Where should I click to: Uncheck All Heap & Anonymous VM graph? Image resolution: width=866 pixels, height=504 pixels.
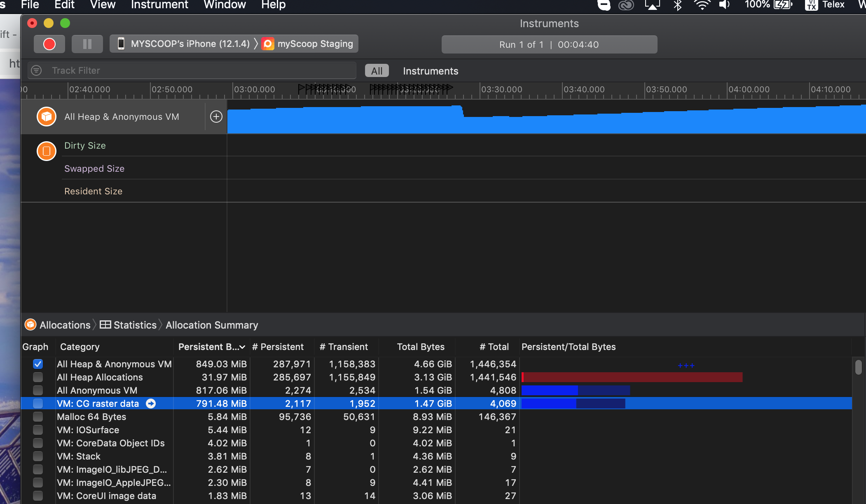click(38, 364)
